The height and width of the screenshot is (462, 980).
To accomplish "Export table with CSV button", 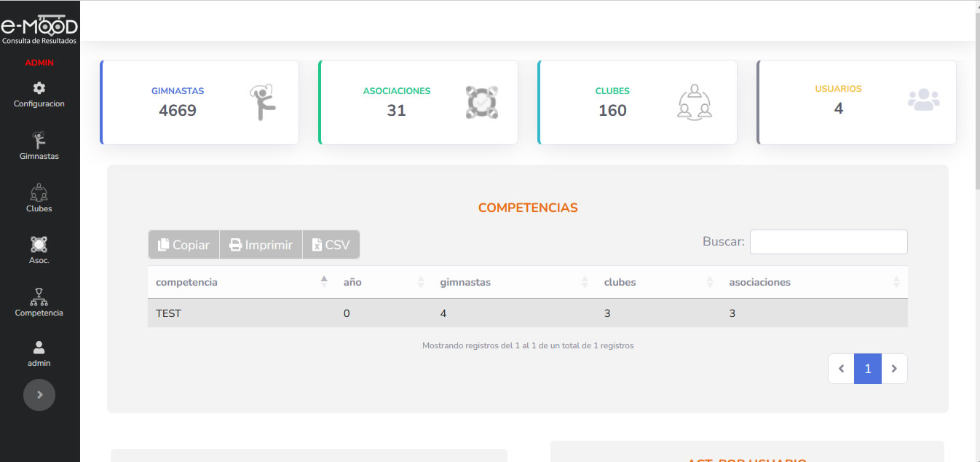I will click(331, 245).
